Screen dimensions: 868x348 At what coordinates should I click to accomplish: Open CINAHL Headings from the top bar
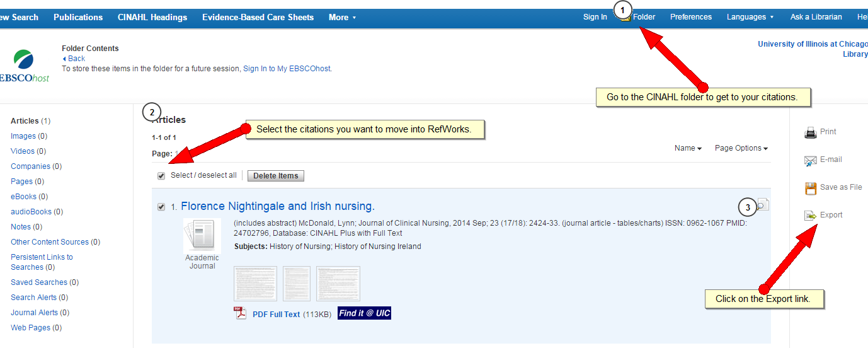coord(152,18)
